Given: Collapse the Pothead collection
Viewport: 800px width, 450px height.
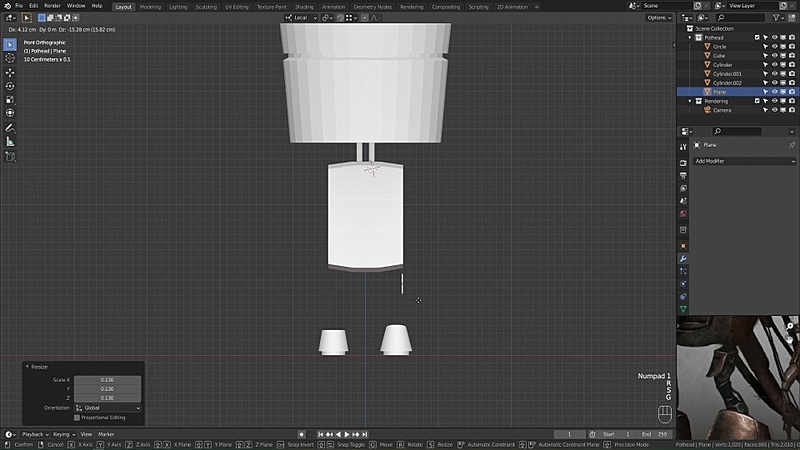Looking at the screenshot, I should (690, 37).
